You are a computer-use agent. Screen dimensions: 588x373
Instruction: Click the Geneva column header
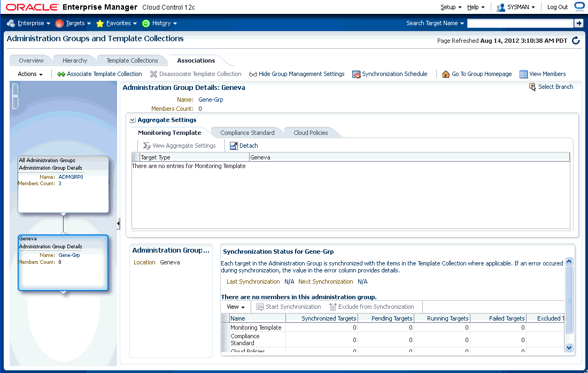(x=409, y=157)
